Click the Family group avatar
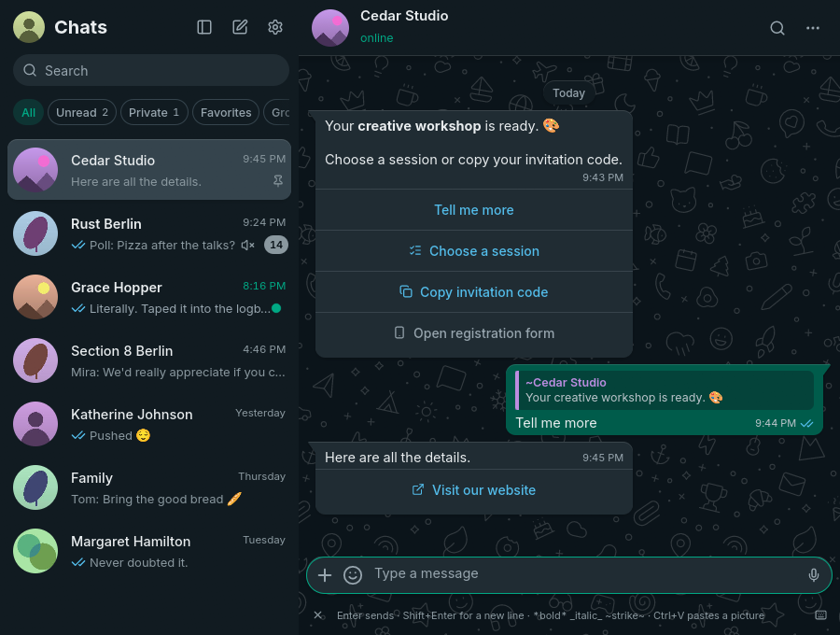The height and width of the screenshot is (635, 840). pyautogui.click(x=35, y=487)
